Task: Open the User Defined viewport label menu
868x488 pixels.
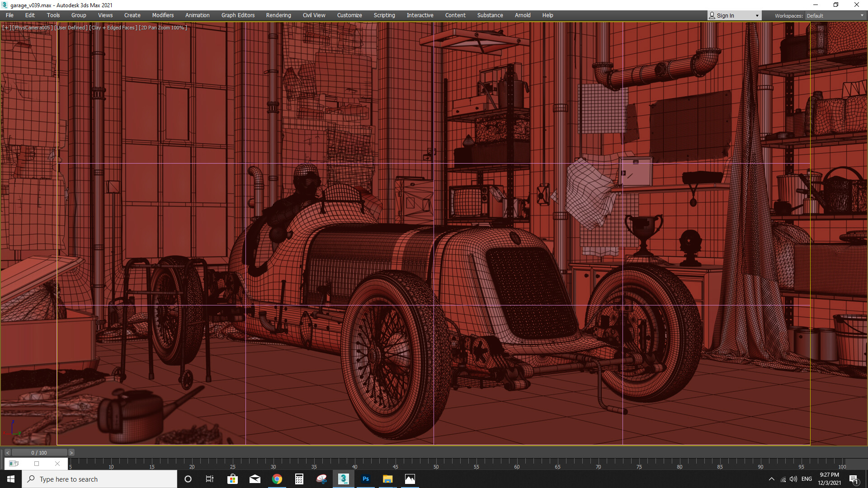Action: click(x=71, y=28)
